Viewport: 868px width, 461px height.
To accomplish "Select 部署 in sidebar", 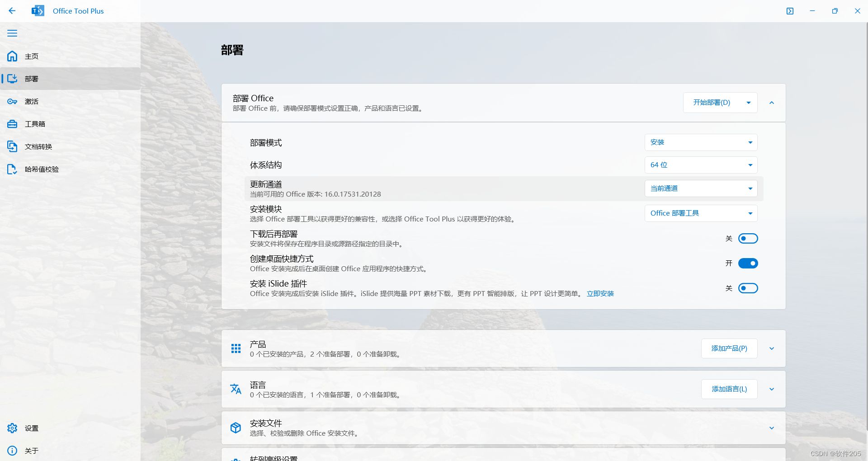I will click(70, 79).
